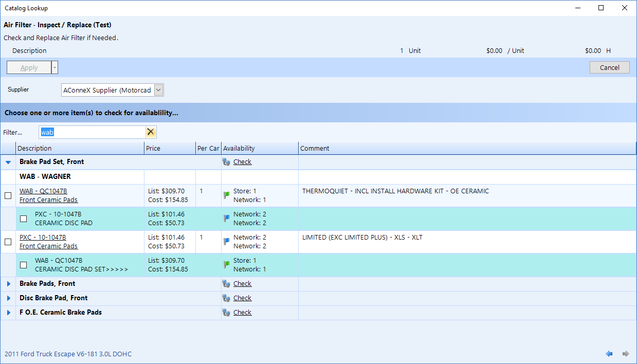Click the Cancel button
This screenshot has width=637, height=364.
[609, 67]
